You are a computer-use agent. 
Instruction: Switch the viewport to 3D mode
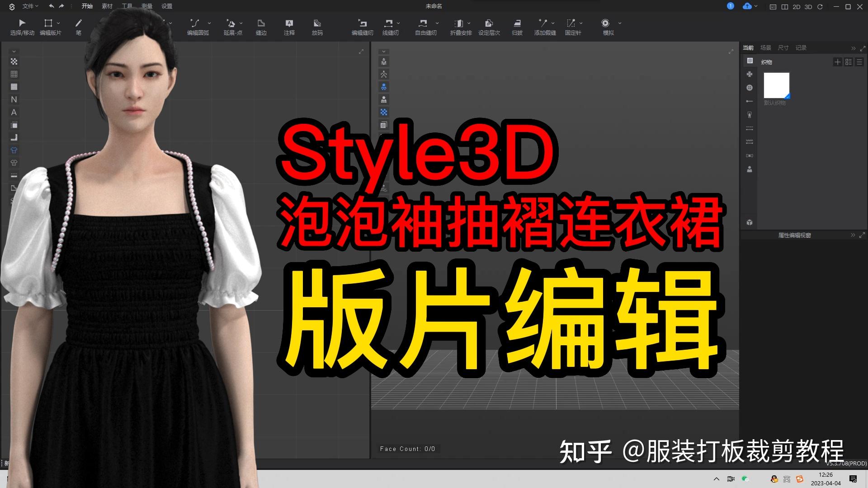tap(808, 7)
